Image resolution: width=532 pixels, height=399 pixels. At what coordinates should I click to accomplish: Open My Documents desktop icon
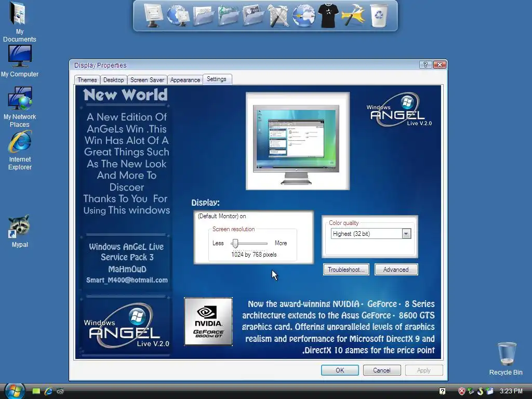pyautogui.click(x=19, y=22)
